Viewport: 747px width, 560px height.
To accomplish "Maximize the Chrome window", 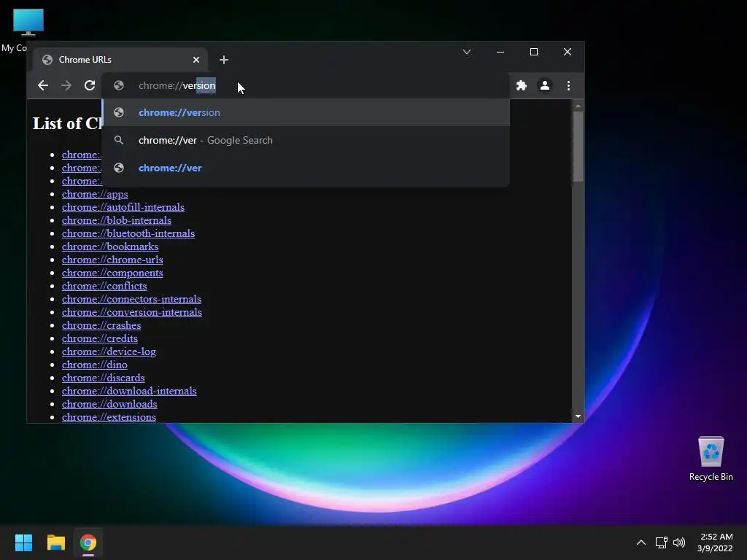I will pos(534,52).
